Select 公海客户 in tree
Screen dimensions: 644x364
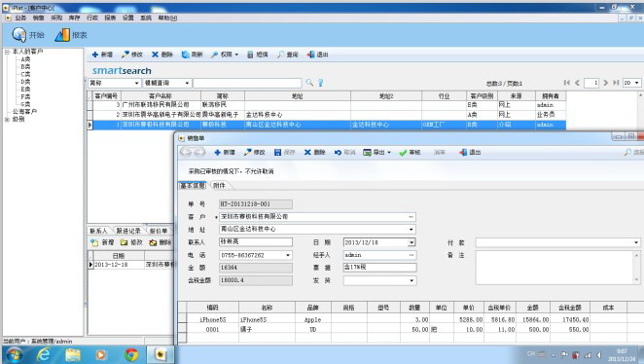coord(24,111)
